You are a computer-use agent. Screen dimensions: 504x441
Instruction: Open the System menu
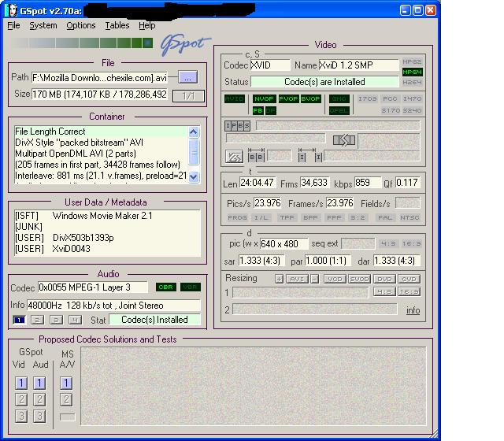tap(43, 25)
